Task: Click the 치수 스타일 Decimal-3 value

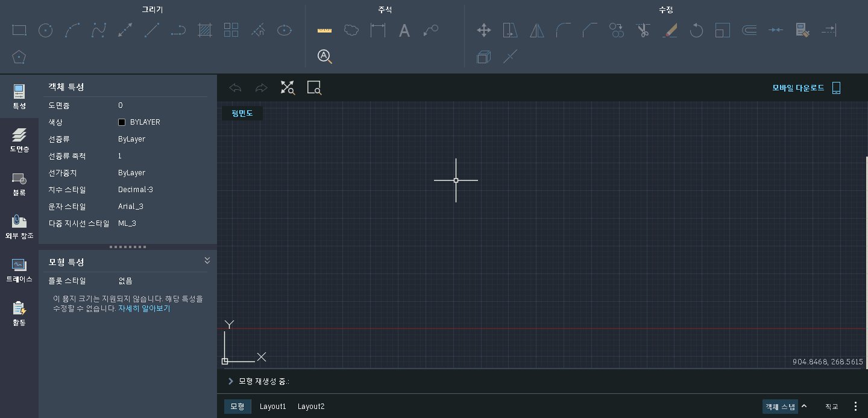Action: (x=136, y=190)
